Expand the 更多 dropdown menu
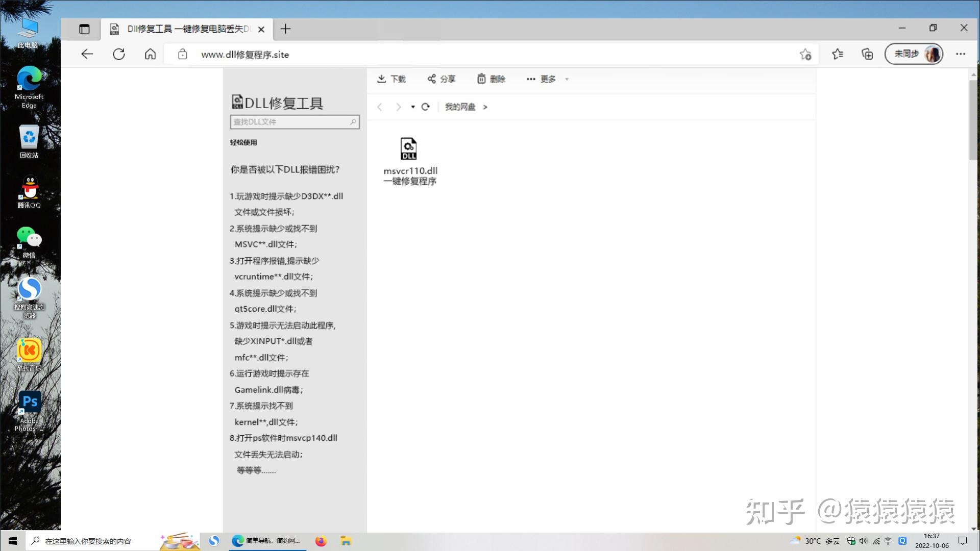The height and width of the screenshot is (551, 980). tap(547, 79)
